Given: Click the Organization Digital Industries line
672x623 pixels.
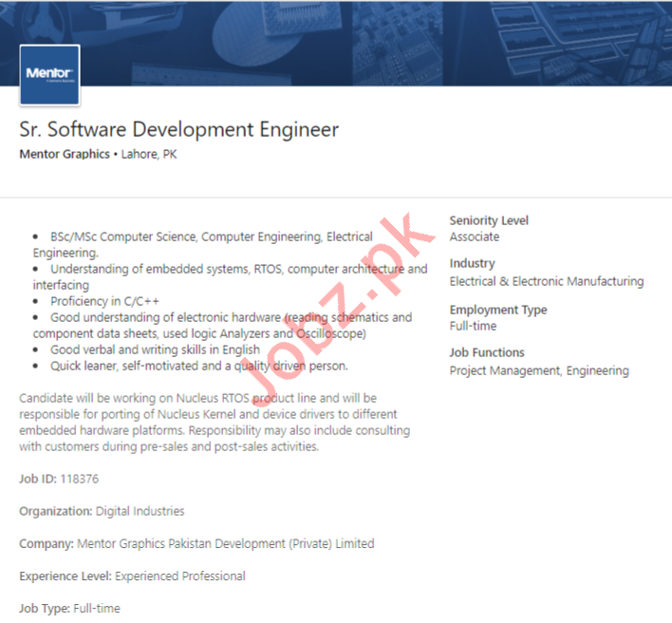Looking at the screenshot, I should (x=102, y=511).
